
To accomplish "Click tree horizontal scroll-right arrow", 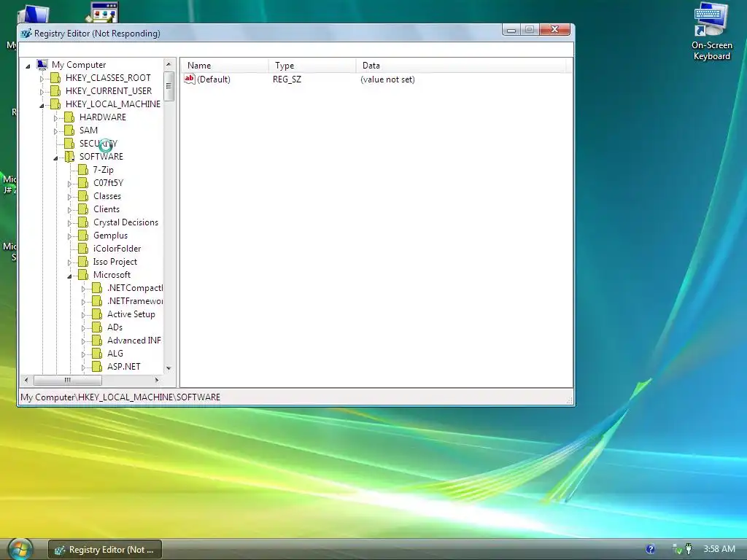I will point(157,380).
